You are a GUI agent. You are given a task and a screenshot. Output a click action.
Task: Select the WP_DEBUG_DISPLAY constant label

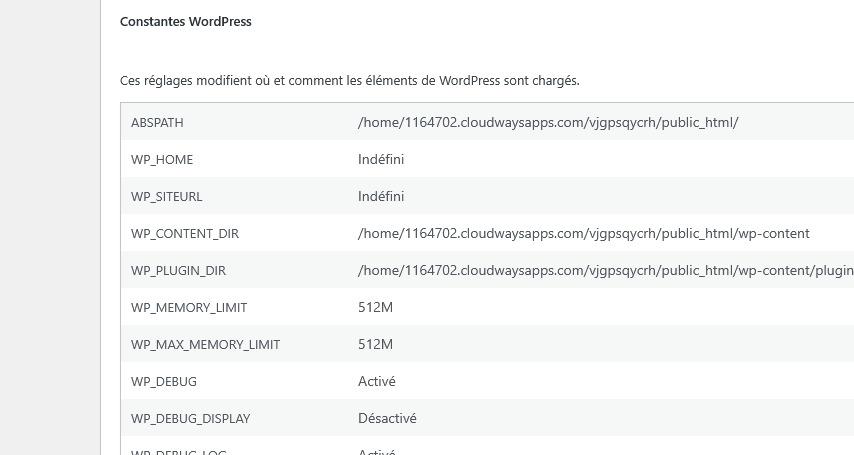pos(190,419)
